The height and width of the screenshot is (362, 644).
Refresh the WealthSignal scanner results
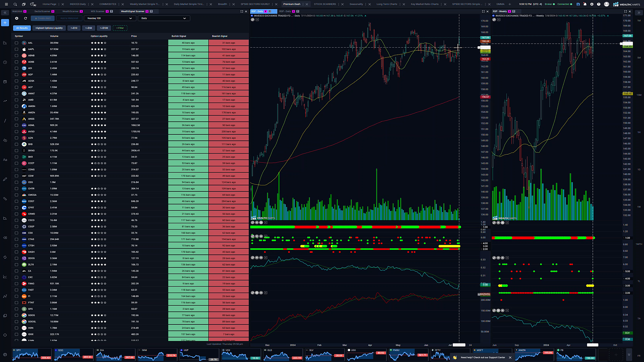(x=25, y=18)
